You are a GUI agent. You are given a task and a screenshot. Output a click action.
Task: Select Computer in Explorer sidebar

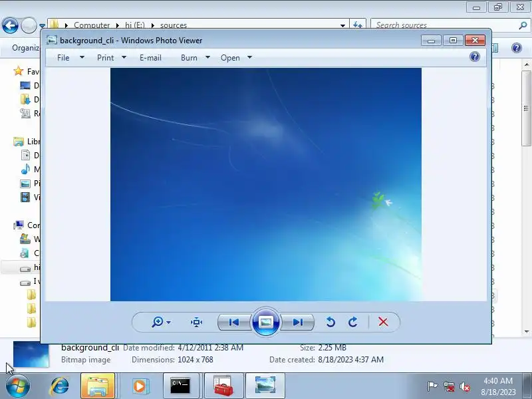26,225
